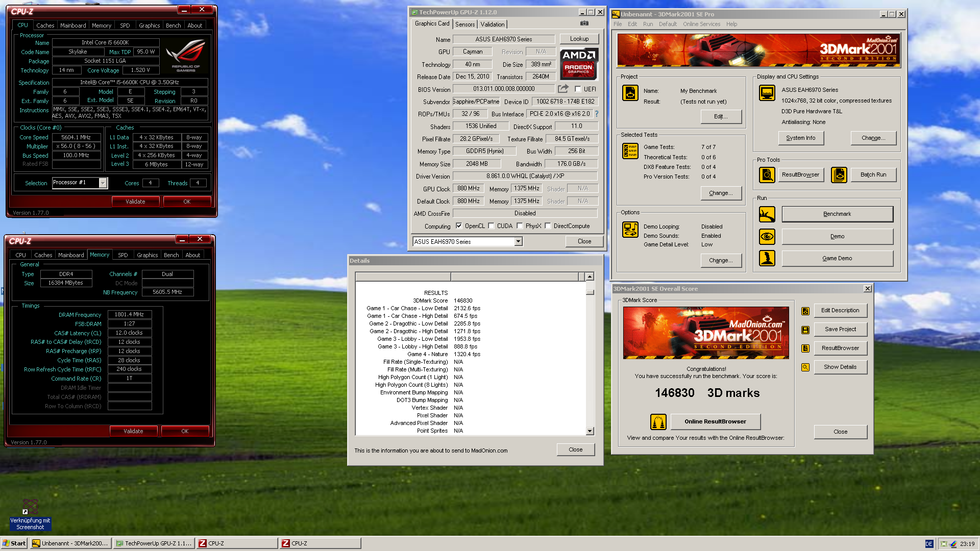This screenshot has height=551, width=980.
Task: Click the Batch Run button
Action: point(873,175)
